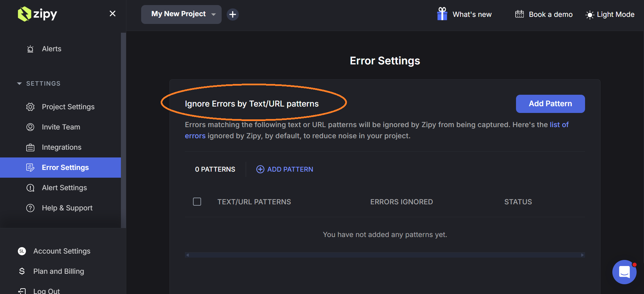
Task: Click the circled plus ADD PATTERN icon
Action: click(260, 169)
